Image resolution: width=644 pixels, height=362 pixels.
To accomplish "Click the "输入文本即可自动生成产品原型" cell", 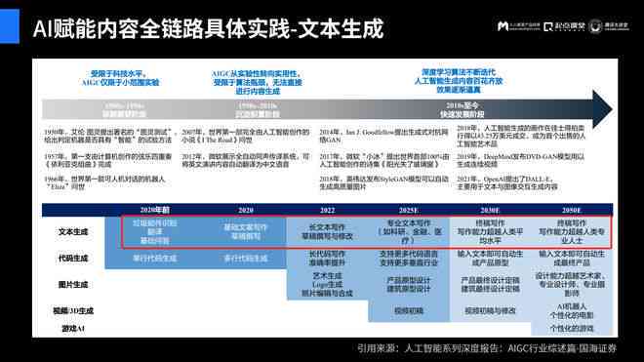I will [490, 258].
